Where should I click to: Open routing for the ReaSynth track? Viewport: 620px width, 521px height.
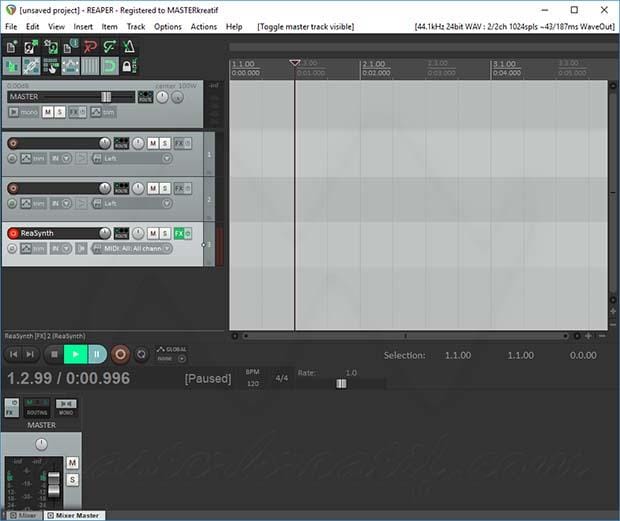121,233
